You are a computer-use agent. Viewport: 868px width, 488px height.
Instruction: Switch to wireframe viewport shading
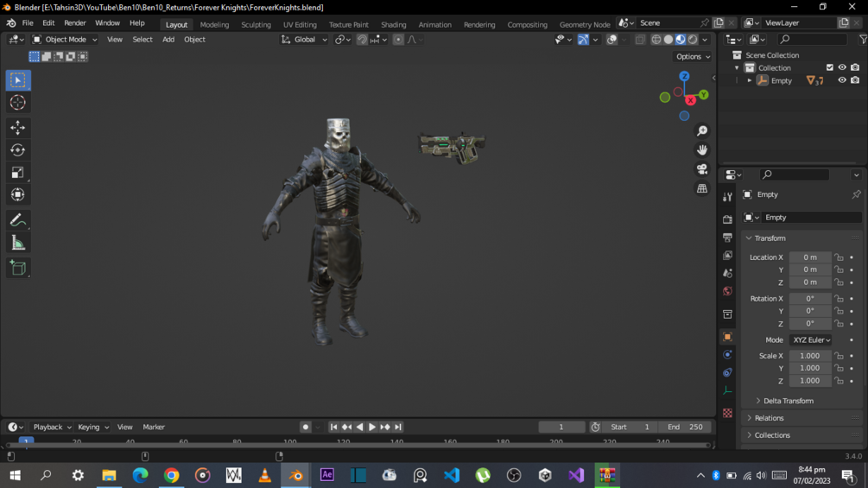pos(656,39)
